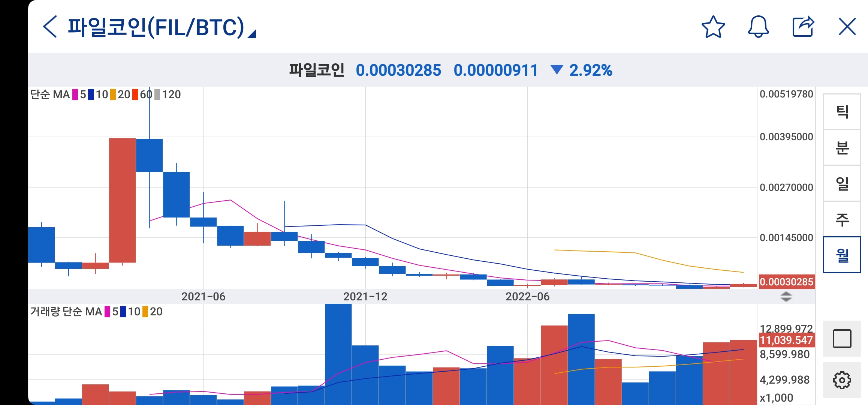868x405 pixels.
Task: Tap the share icon
Action: [803, 27]
